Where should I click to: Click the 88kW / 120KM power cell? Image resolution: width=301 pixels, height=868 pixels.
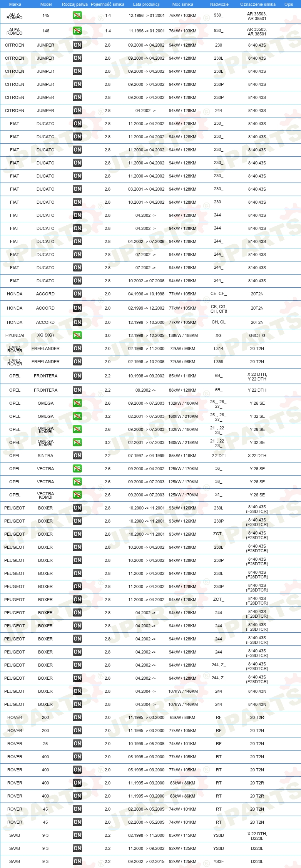[x=183, y=390]
